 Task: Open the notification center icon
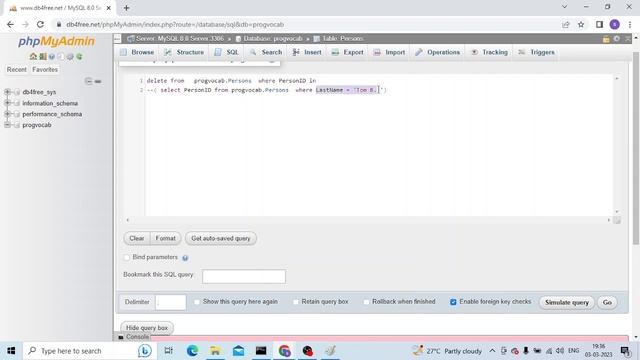[x=625, y=351]
